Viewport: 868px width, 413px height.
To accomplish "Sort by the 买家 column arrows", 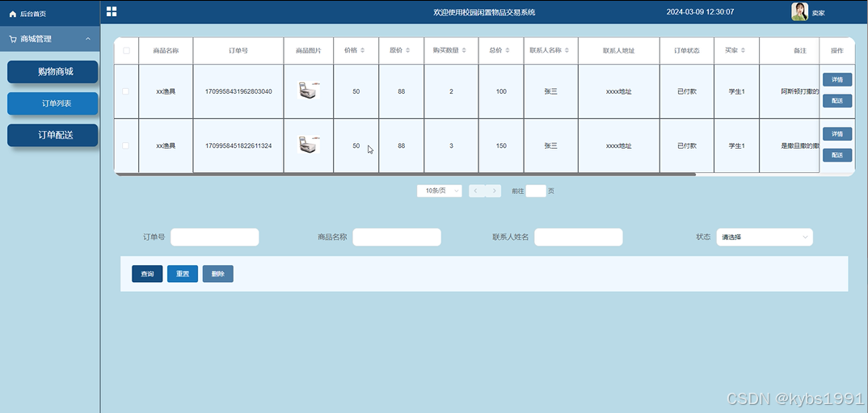I will (x=743, y=50).
